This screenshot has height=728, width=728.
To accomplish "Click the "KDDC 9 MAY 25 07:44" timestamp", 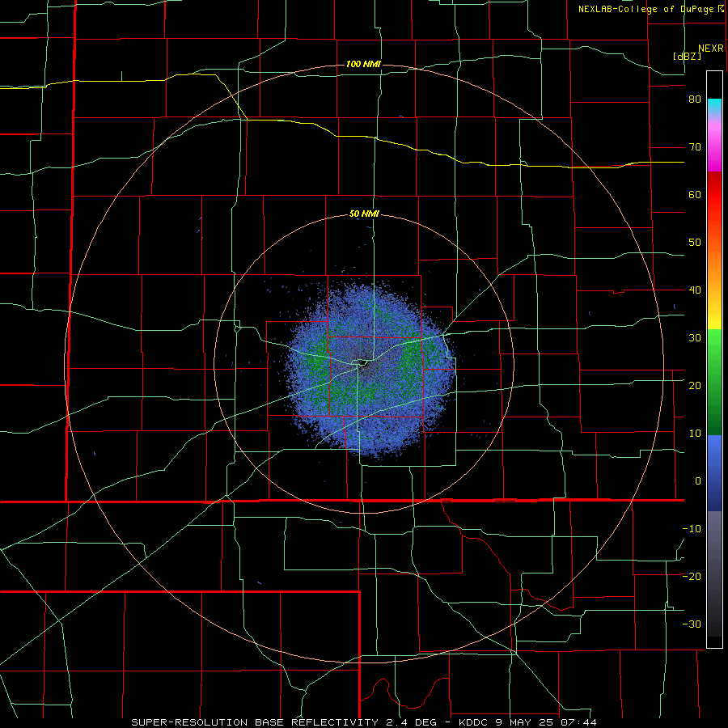I will [x=527, y=722].
